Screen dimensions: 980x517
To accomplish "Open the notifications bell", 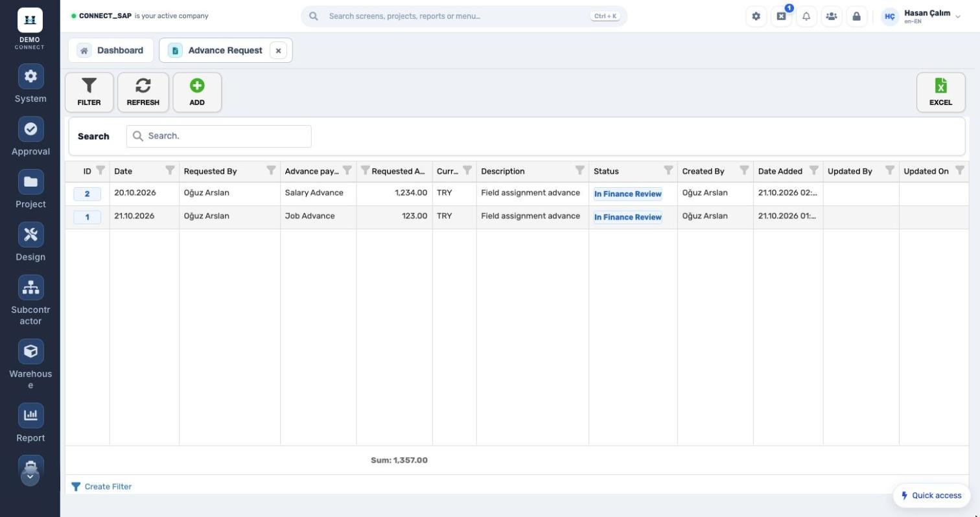I will point(806,16).
